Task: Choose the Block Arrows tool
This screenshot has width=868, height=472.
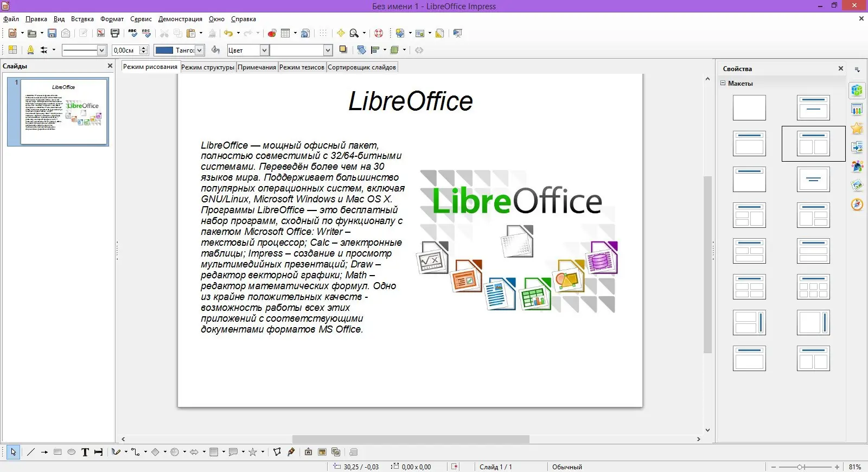Action: (194, 452)
